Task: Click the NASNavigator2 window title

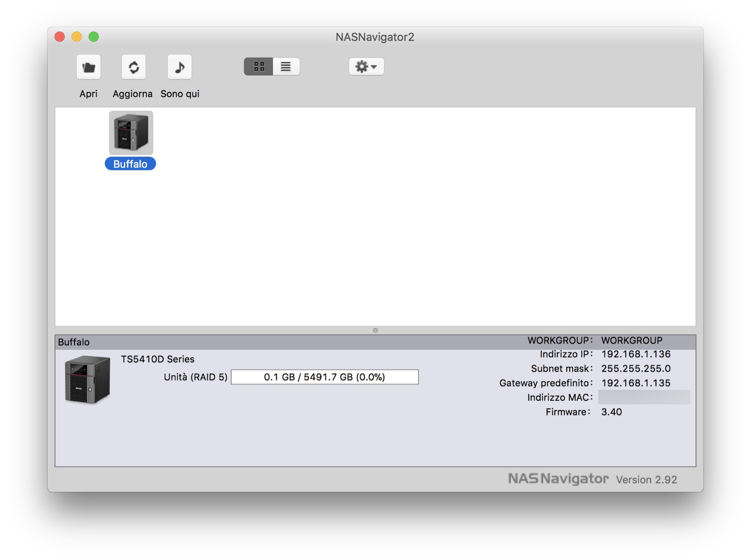Action: pyautogui.click(x=375, y=37)
